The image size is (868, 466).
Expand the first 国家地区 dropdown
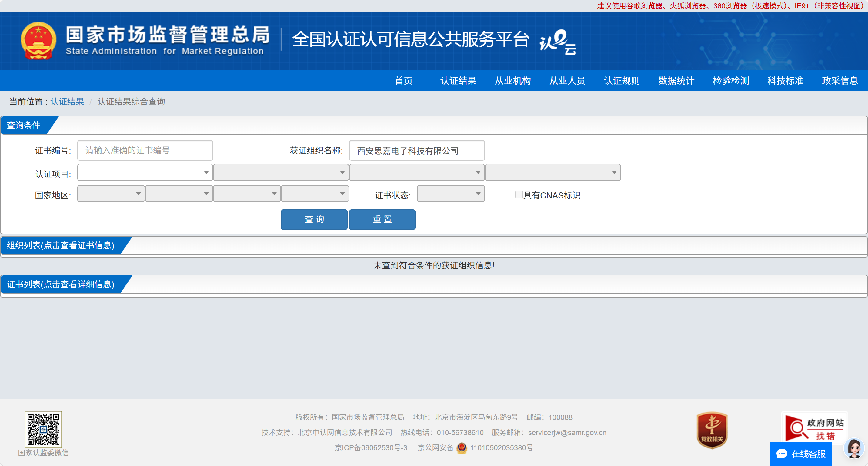pos(111,194)
